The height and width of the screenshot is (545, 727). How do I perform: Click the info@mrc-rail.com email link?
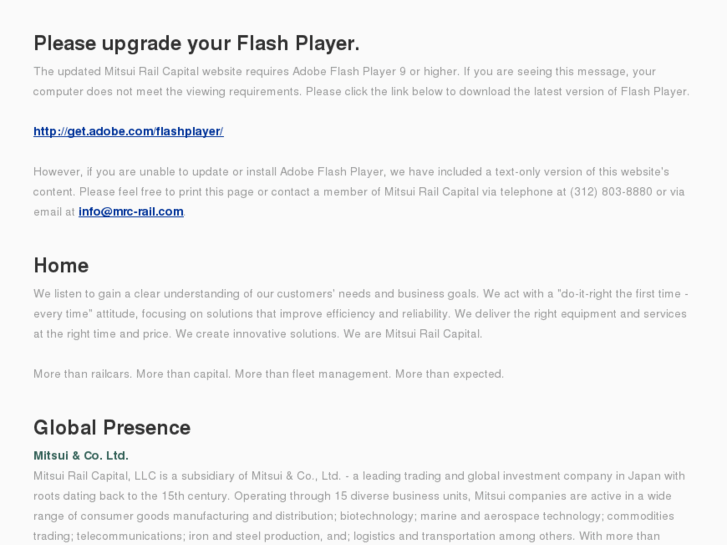[x=131, y=212]
